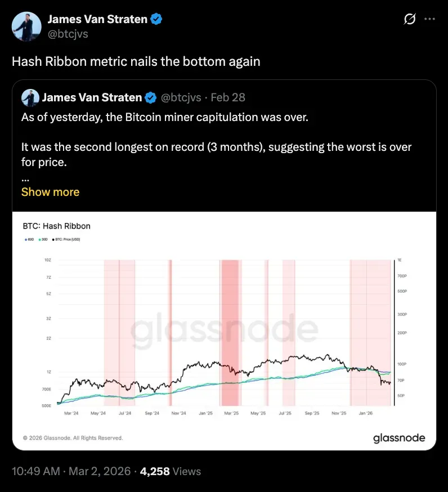This screenshot has height=492, width=448.
Task: Select the glassnode logo below the chart
Action: (x=399, y=437)
